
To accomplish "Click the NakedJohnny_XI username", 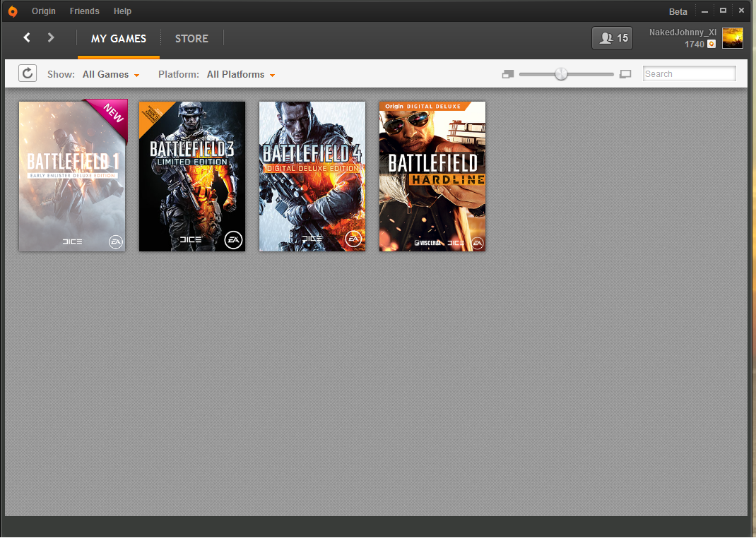I will (x=683, y=32).
